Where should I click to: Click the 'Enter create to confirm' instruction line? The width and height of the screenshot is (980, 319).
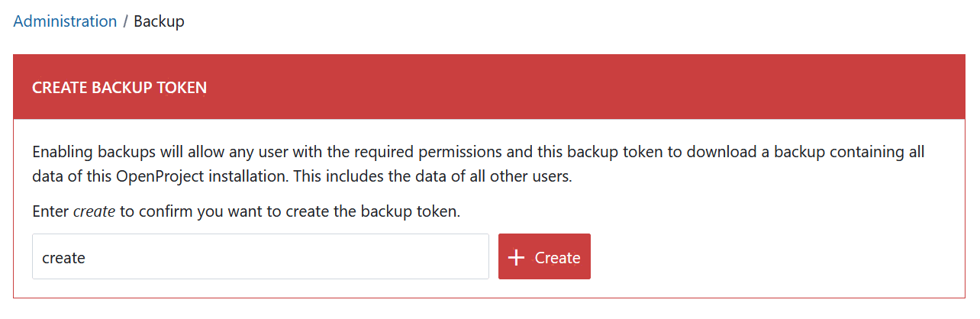246,211
